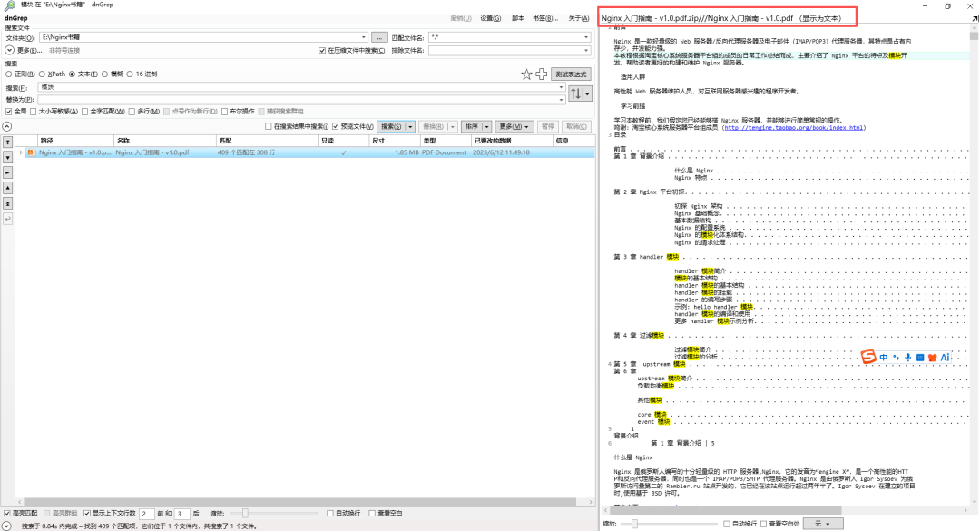Click the star bookmark icon beside 测试表达式
980x531 pixels.
[x=526, y=74]
